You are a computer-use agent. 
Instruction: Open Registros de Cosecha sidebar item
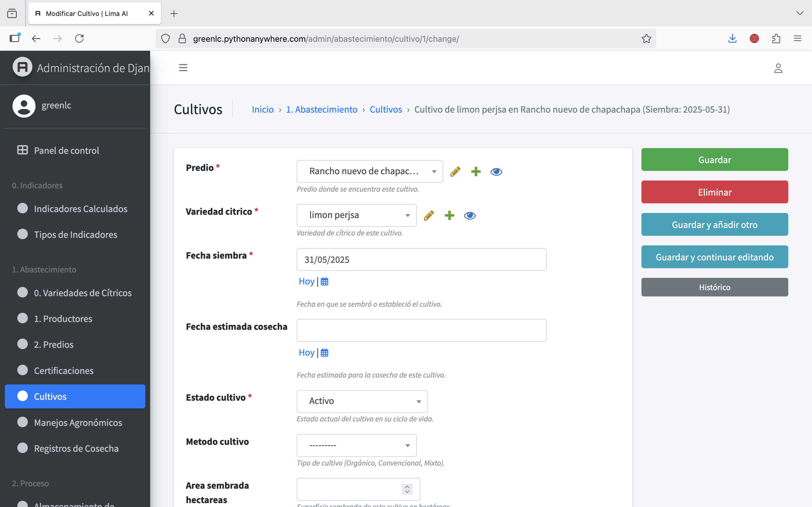tap(76, 448)
